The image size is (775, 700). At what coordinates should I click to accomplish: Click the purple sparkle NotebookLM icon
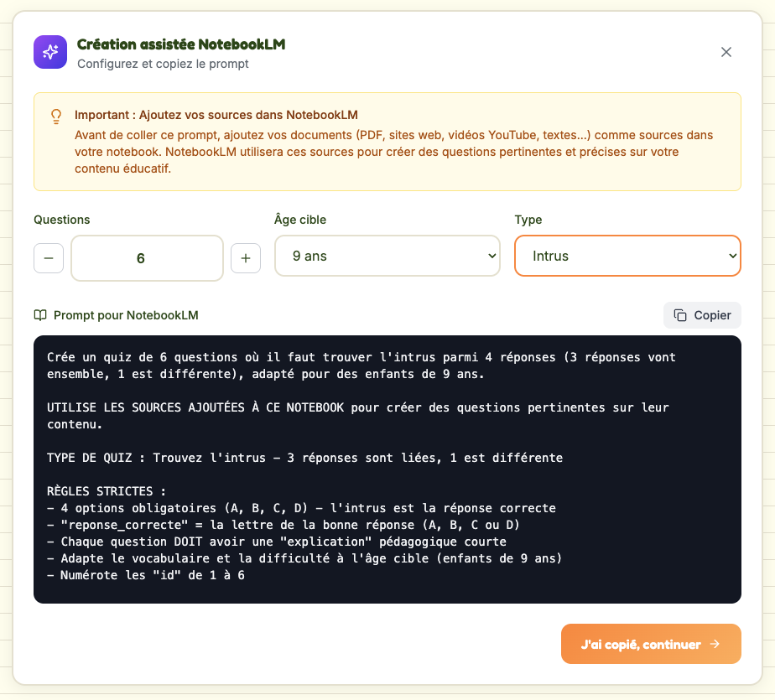[50, 52]
